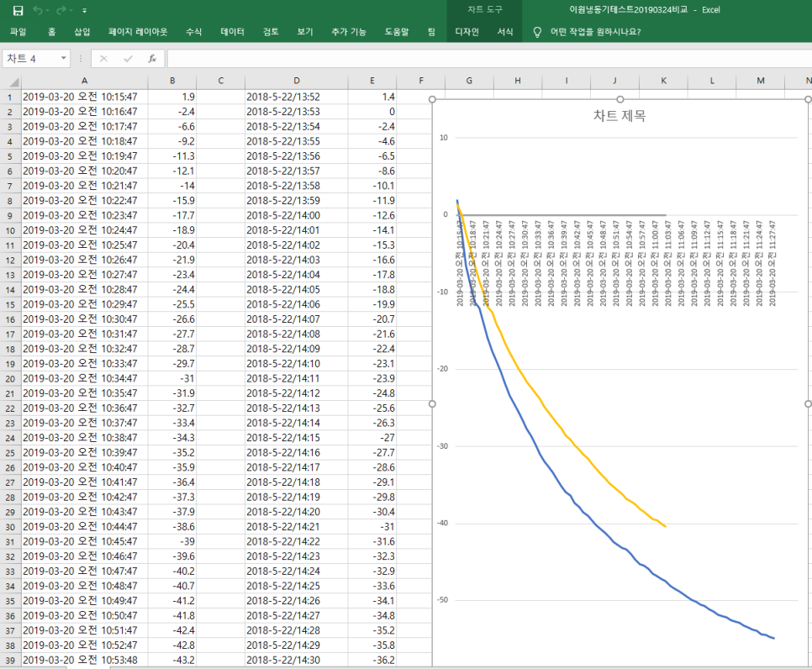Viewport: 812px width, 669px height.
Task: Click the Name Box showing 차트 4
Action: [31, 59]
